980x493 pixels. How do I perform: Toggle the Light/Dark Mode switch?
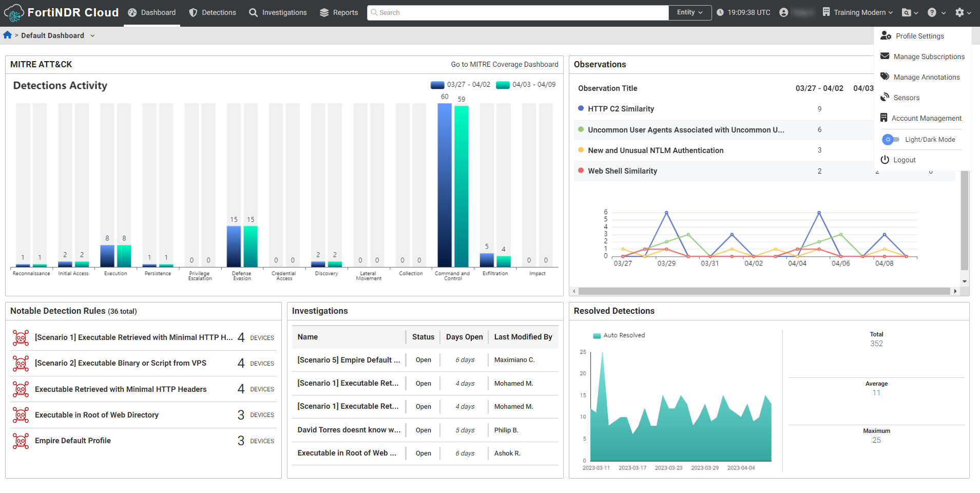pyautogui.click(x=891, y=139)
